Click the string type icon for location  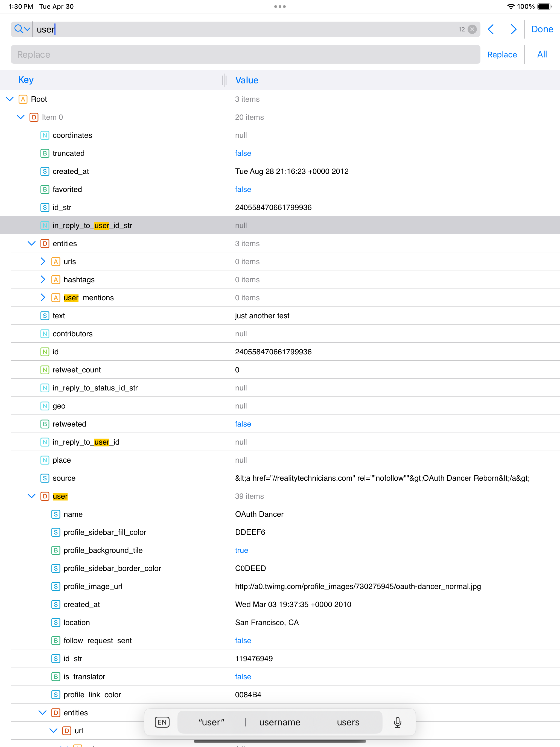click(56, 622)
